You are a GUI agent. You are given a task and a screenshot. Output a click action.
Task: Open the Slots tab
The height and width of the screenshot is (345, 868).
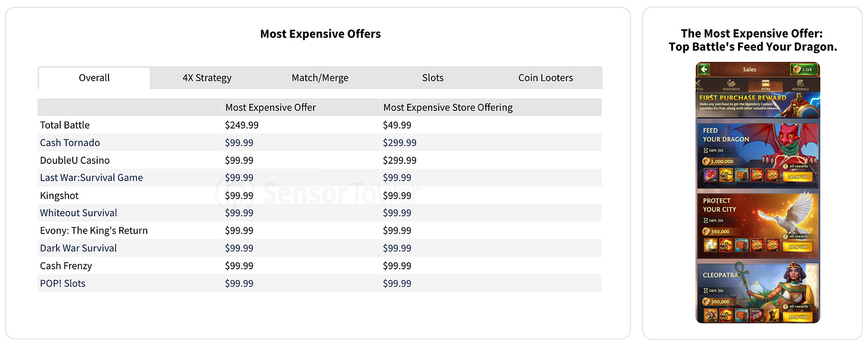click(x=433, y=77)
